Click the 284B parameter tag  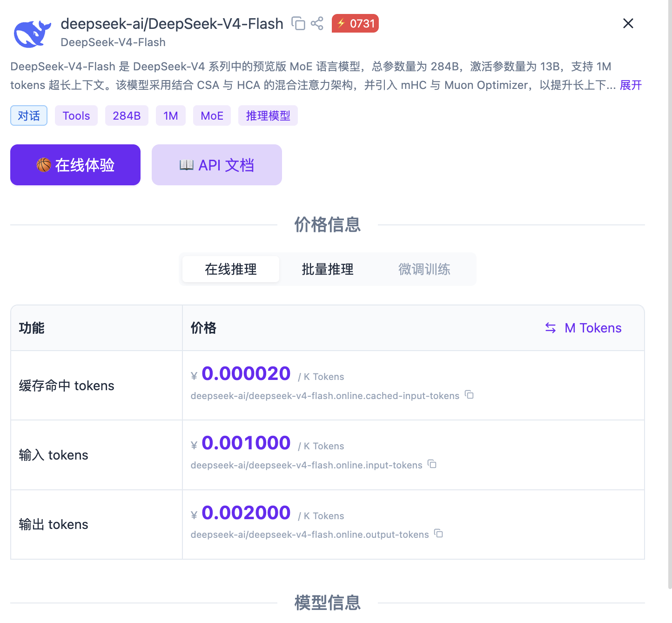[127, 115]
